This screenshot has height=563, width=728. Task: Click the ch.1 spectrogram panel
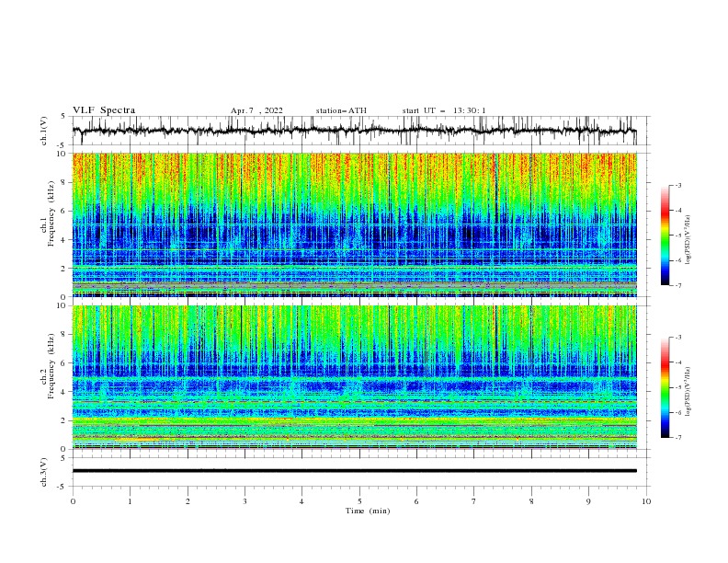(x=355, y=224)
